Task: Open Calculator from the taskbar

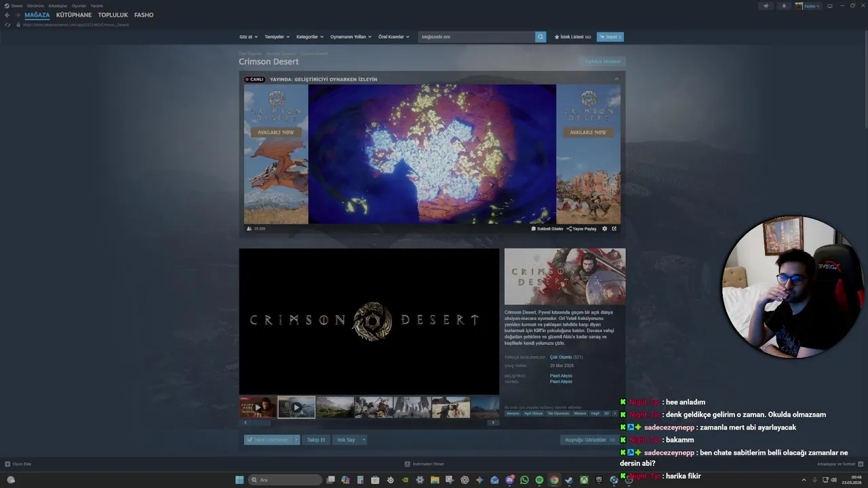Action: [x=360, y=480]
